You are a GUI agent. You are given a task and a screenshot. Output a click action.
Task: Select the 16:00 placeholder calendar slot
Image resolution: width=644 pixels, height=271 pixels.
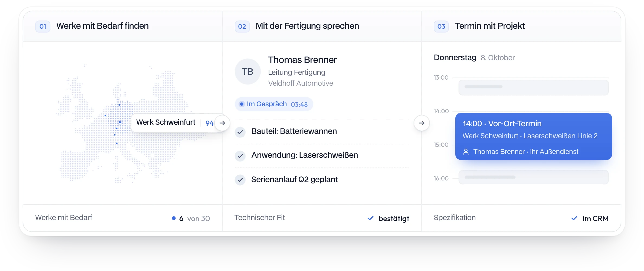pos(533,177)
